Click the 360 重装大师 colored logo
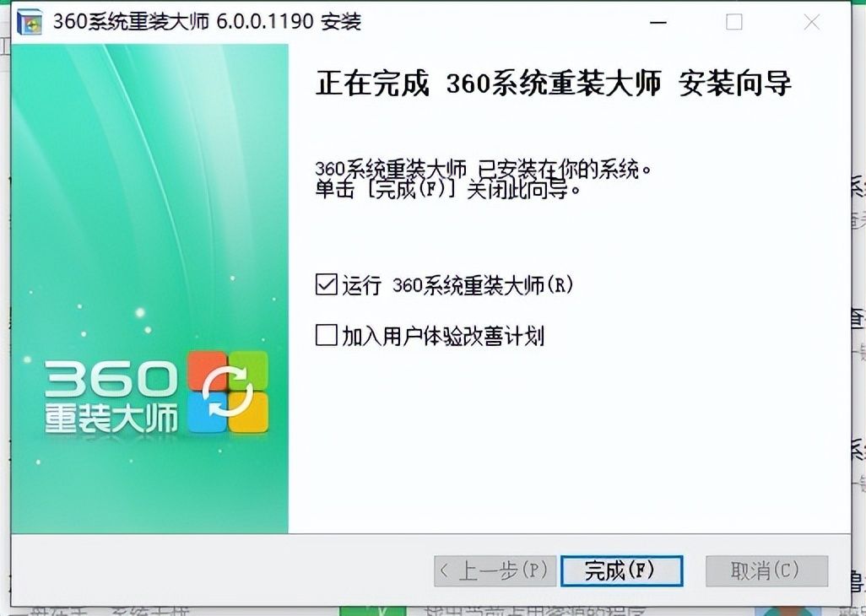The image size is (866, 616). [x=228, y=392]
